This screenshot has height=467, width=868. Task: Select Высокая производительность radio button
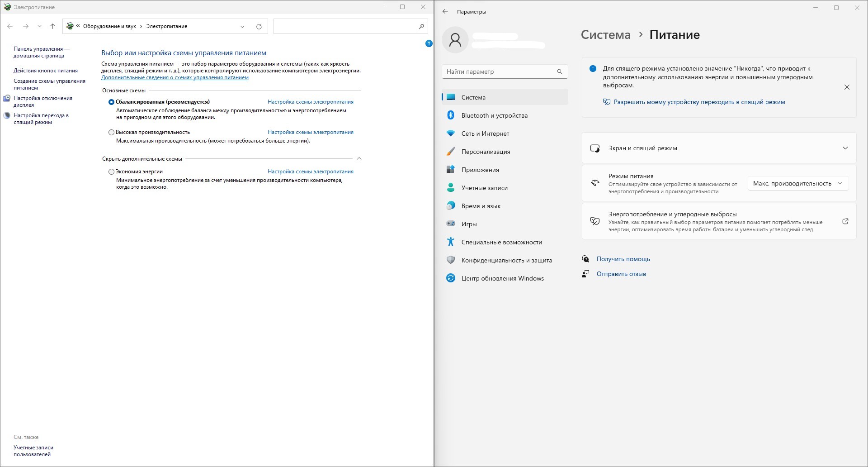[111, 132]
